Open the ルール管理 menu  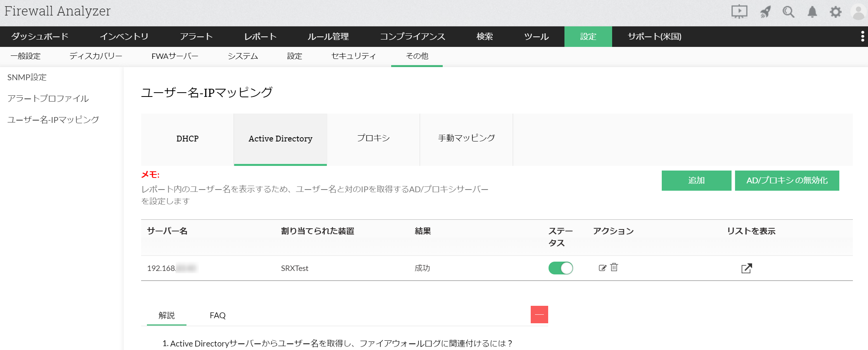point(328,36)
